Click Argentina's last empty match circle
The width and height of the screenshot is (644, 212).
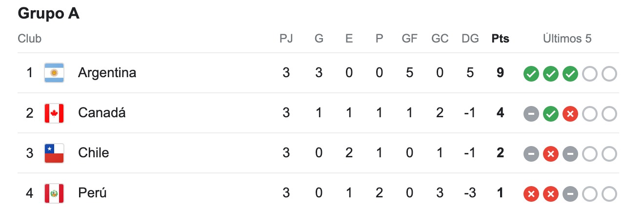[x=609, y=74]
